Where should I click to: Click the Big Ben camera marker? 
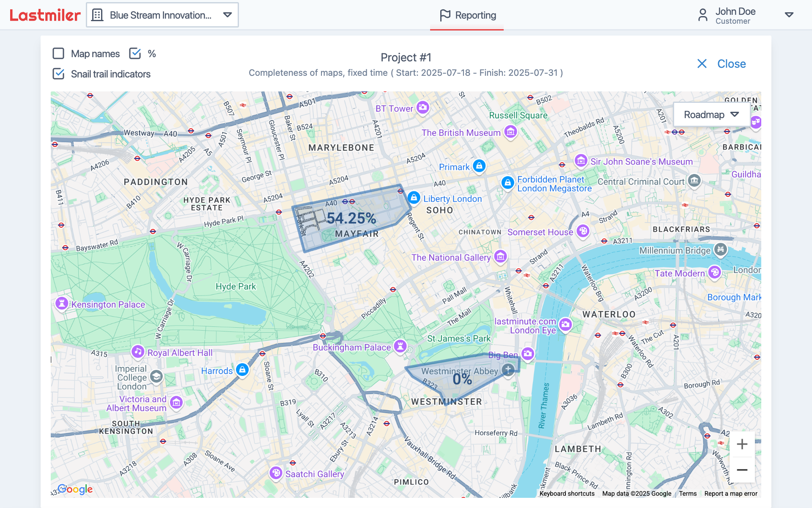(527, 353)
